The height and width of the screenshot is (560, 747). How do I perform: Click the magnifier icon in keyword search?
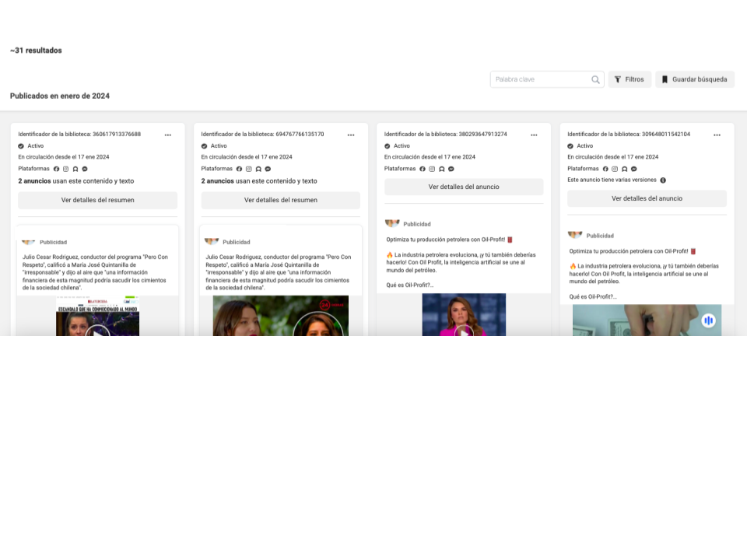pos(595,79)
